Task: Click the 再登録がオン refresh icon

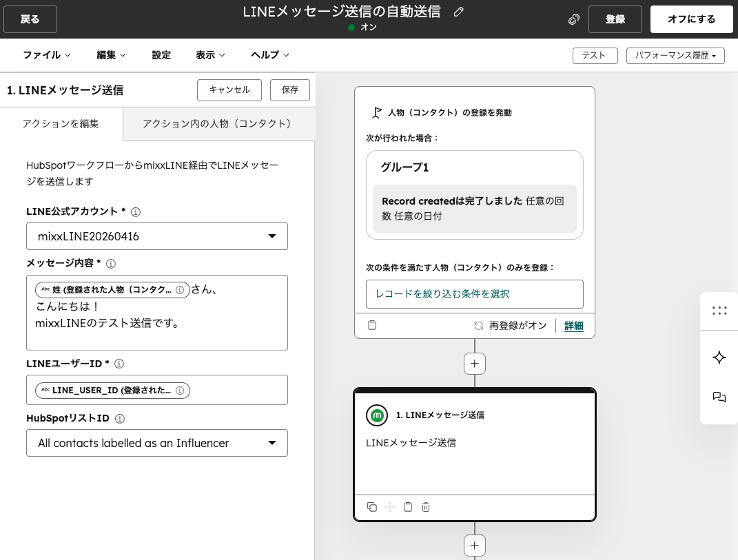Action: 479,326
